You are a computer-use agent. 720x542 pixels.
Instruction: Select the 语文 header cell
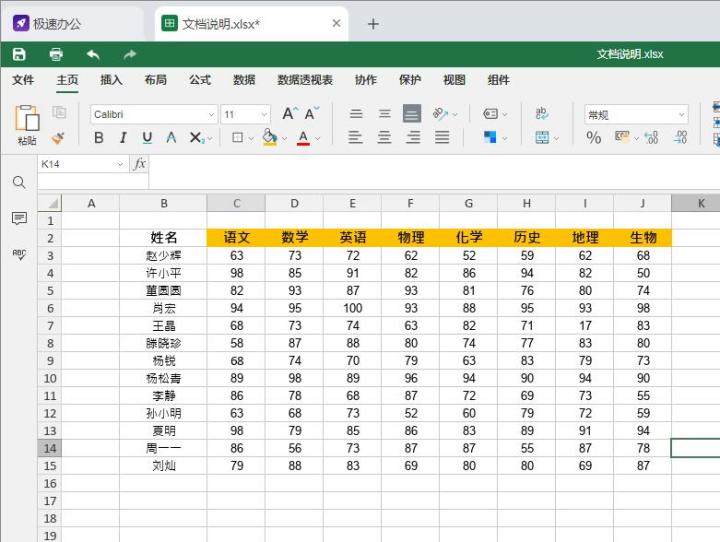(x=236, y=238)
